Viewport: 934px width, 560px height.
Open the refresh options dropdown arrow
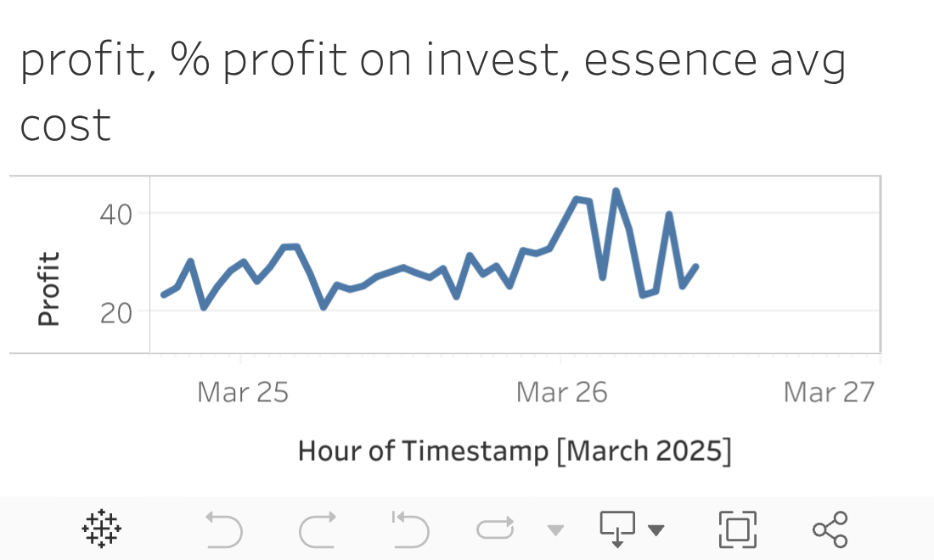[555, 531]
